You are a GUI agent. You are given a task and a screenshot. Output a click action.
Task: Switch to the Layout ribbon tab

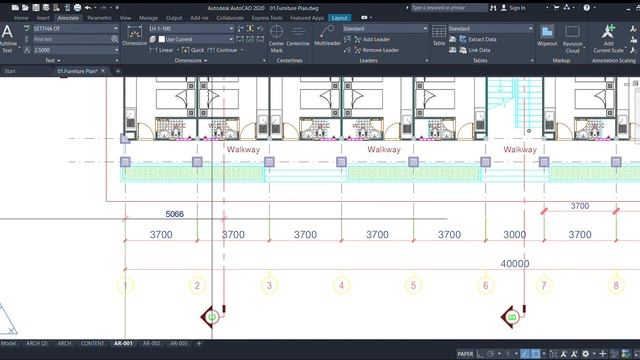click(x=340, y=18)
